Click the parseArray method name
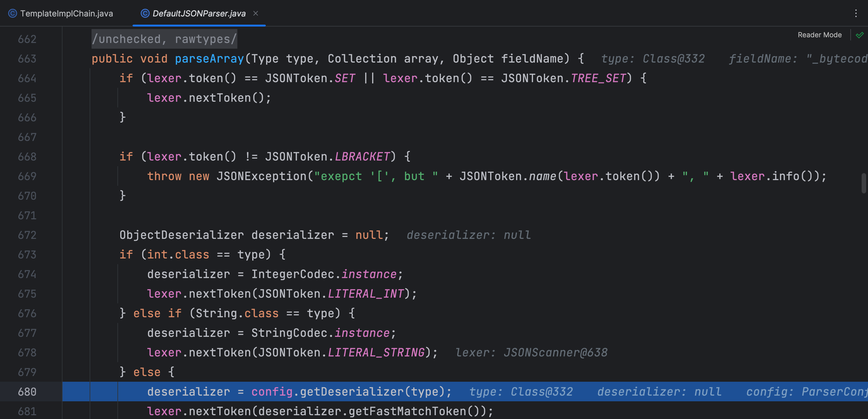 (x=209, y=59)
